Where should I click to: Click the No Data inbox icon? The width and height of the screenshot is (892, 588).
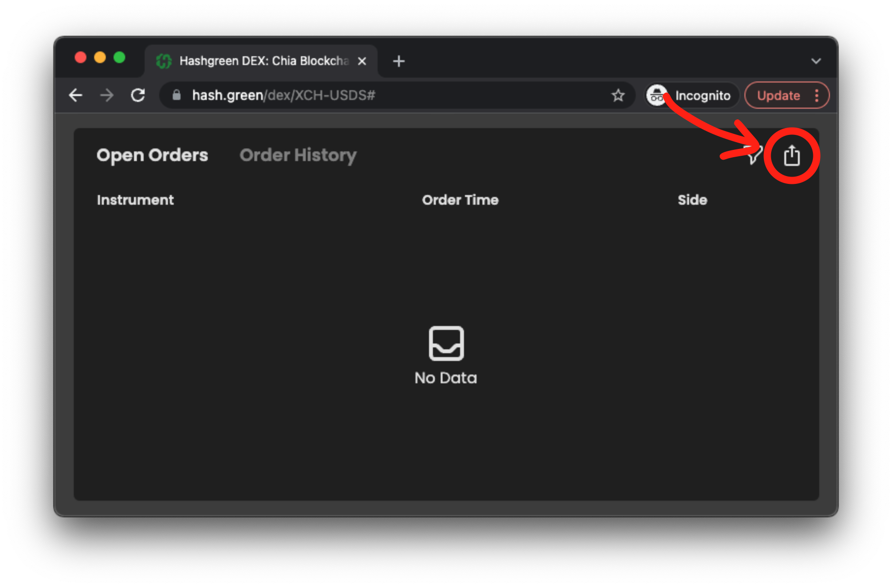click(446, 343)
